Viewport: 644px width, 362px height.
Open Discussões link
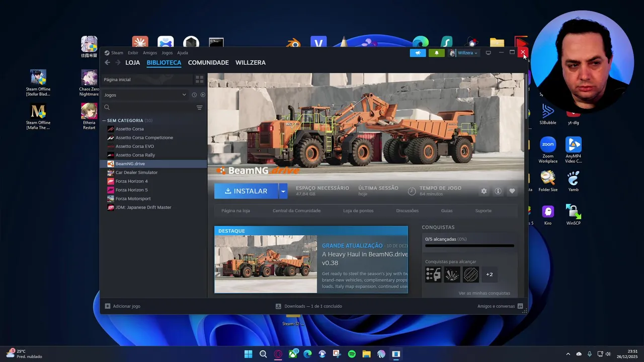point(407,211)
